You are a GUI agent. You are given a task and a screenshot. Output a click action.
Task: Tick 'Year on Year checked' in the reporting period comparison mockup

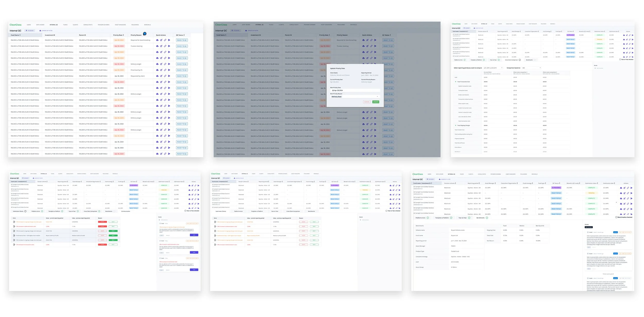point(620,60)
